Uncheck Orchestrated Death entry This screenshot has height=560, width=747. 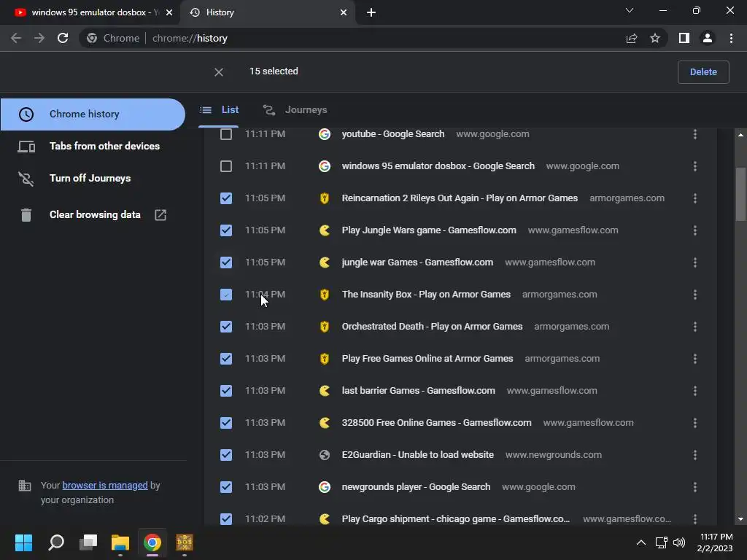(x=226, y=327)
